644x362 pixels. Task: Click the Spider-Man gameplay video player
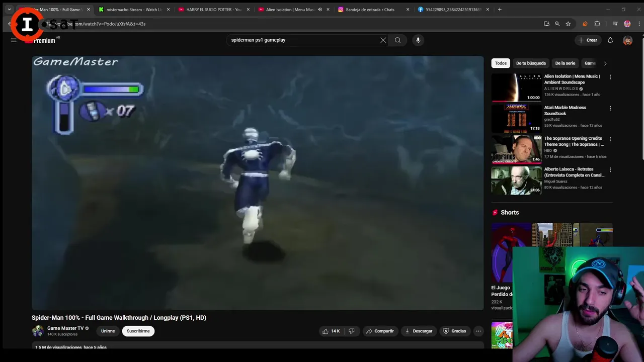tap(258, 183)
